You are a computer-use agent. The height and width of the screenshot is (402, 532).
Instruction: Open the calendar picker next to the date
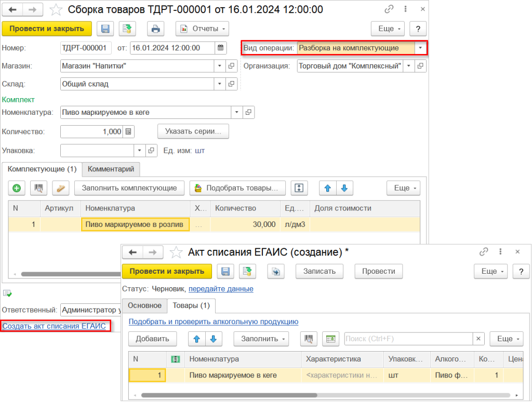[x=220, y=48]
